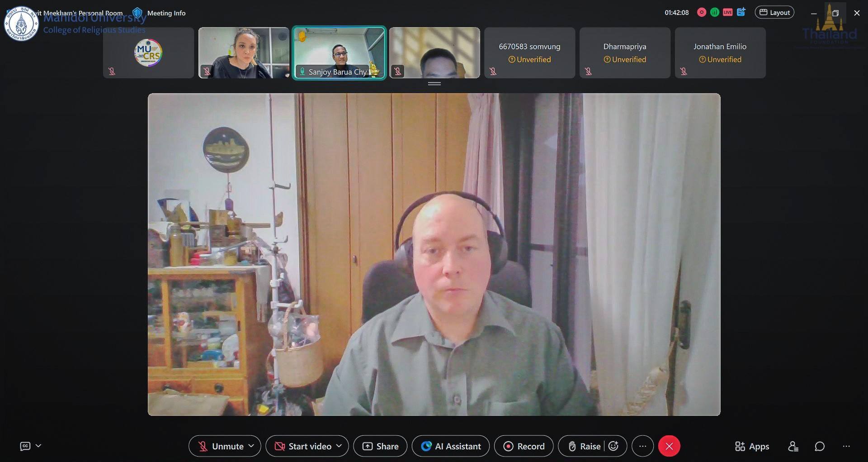Open the participants panel icon
Image resolution: width=868 pixels, height=462 pixels.
[793, 446]
